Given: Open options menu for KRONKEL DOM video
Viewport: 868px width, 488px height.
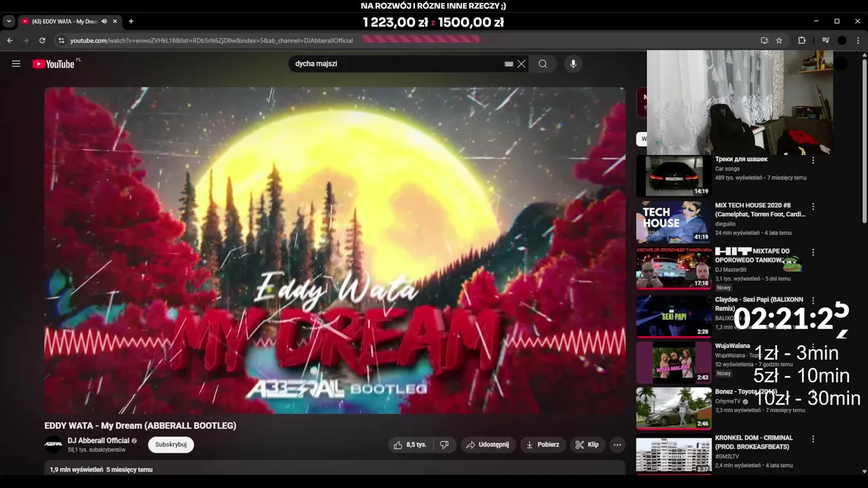Looking at the screenshot, I should pos(813,439).
